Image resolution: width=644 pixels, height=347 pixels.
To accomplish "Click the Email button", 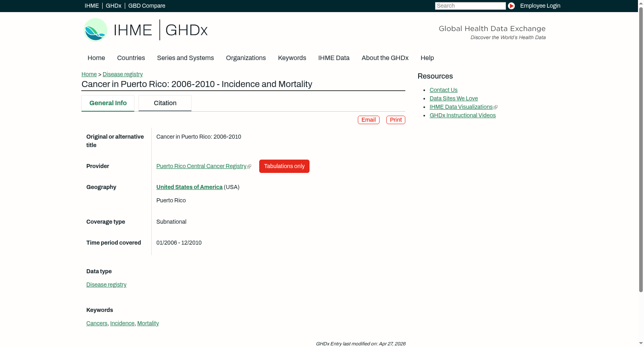I will click(x=369, y=120).
